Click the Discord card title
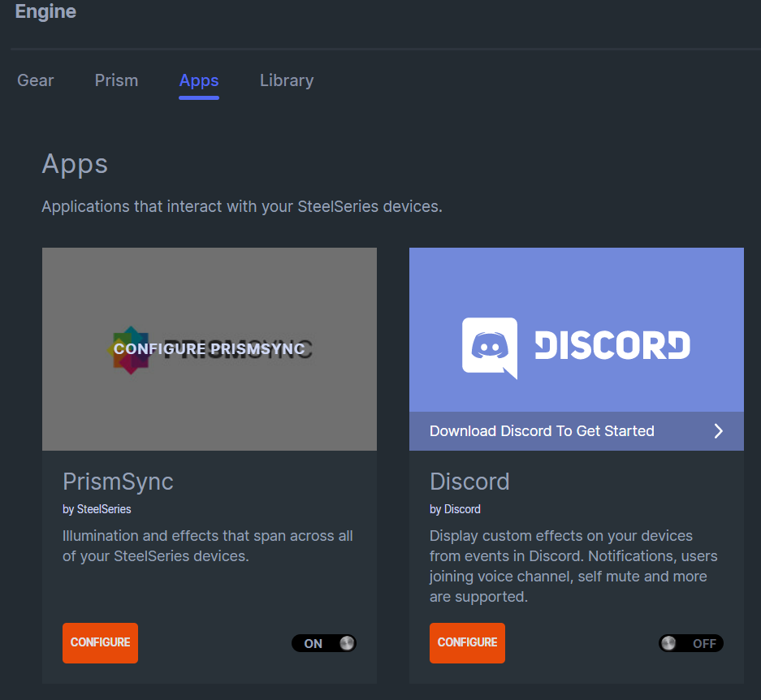 [469, 482]
